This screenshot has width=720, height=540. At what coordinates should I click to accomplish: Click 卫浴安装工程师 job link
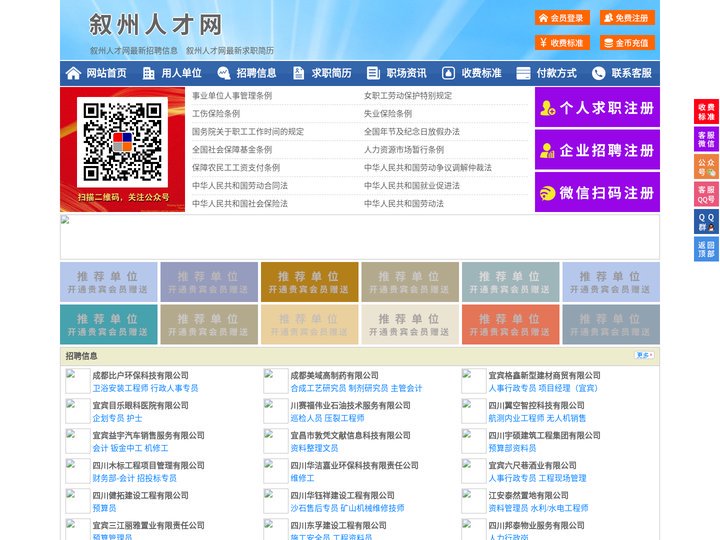120,388
